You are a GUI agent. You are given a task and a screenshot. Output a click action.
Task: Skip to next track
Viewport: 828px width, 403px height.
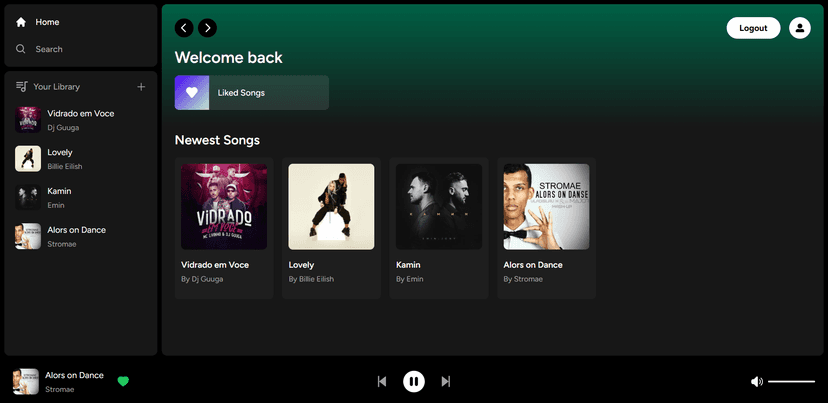(446, 381)
